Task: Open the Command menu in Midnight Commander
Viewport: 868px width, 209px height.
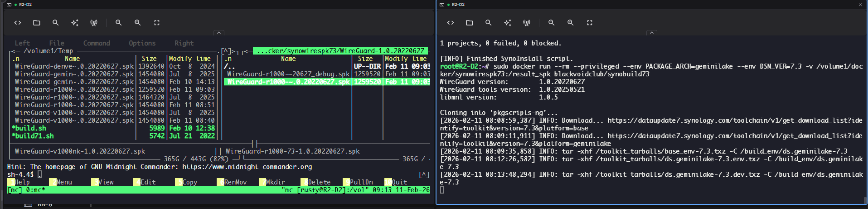Action: tap(97, 43)
